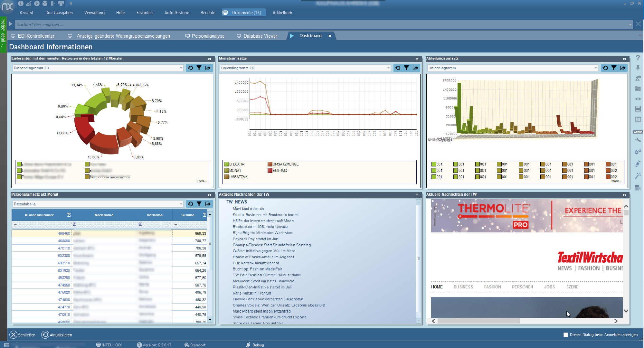Viewport: 644px width, 348px height.
Task: Click the JOBS link in TextilWirtschaft page
Action: pyautogui.click(x=549, y=287)
